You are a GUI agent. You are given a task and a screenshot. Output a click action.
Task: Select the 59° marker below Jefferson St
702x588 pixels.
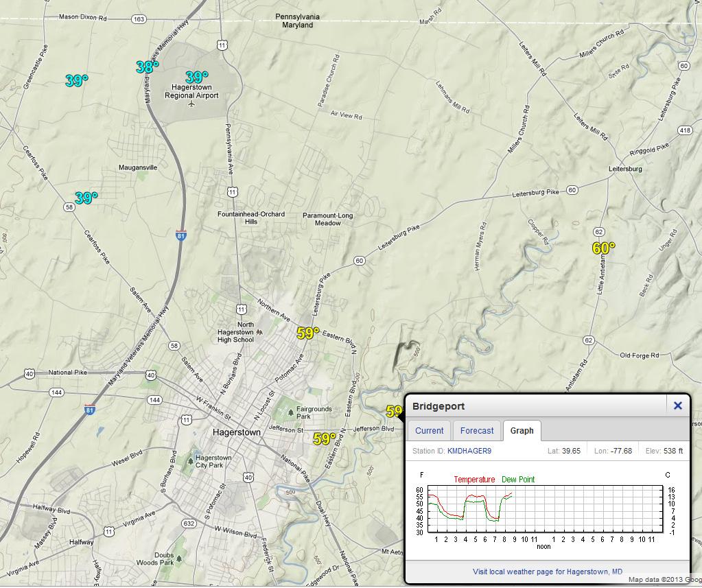click(324, 438)
